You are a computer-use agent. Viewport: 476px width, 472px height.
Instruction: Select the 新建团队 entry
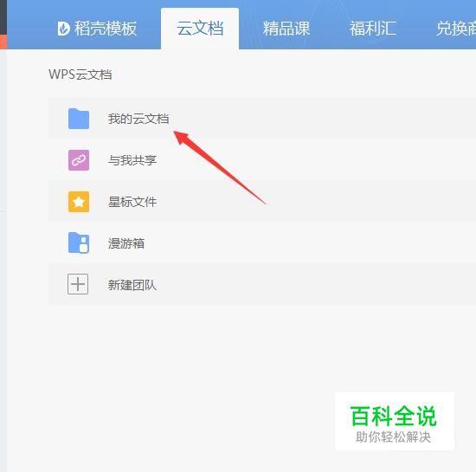262,285
